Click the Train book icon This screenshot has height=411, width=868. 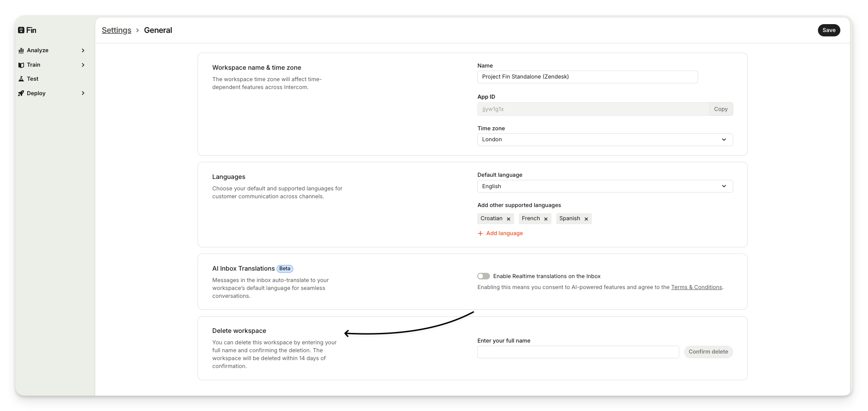click(x=21, y=65)
